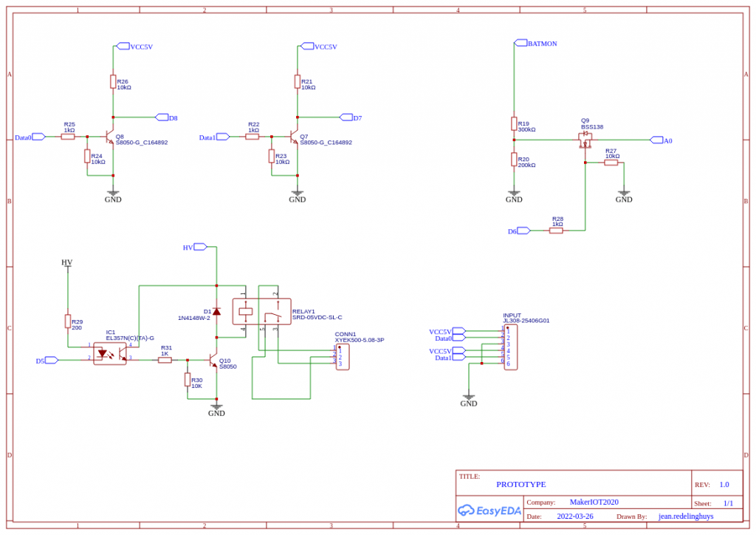Click the VCC5V net flag above R26
756x535 pixels.
(x=135, y=47)
